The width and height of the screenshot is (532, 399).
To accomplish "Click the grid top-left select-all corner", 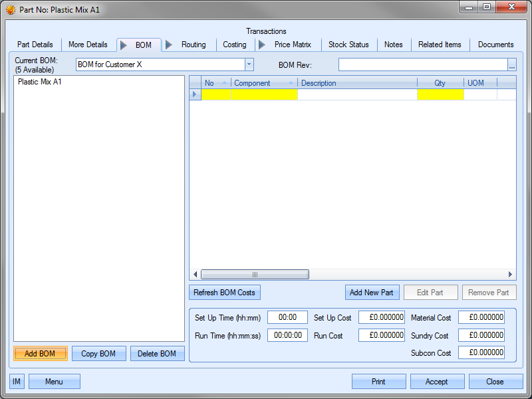I will coord(195,83).
